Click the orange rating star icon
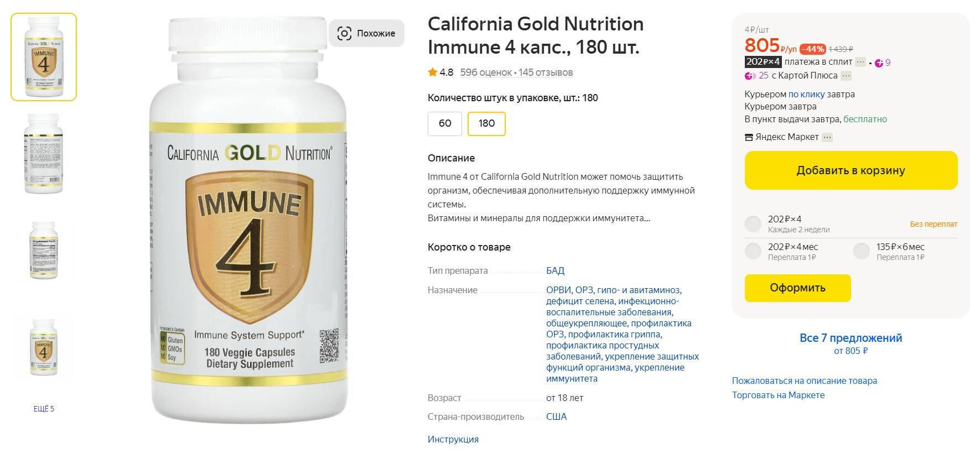 (432, 72)
